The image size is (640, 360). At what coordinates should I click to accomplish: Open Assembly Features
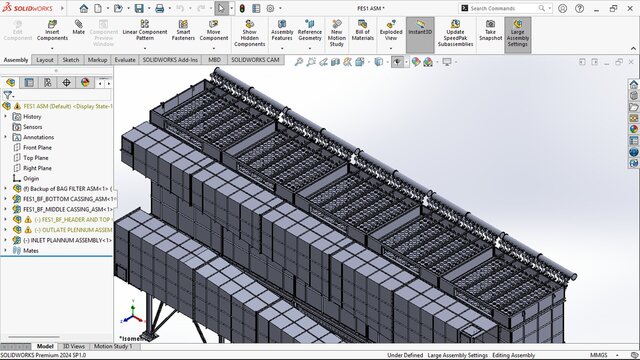(x=282, y=31)
